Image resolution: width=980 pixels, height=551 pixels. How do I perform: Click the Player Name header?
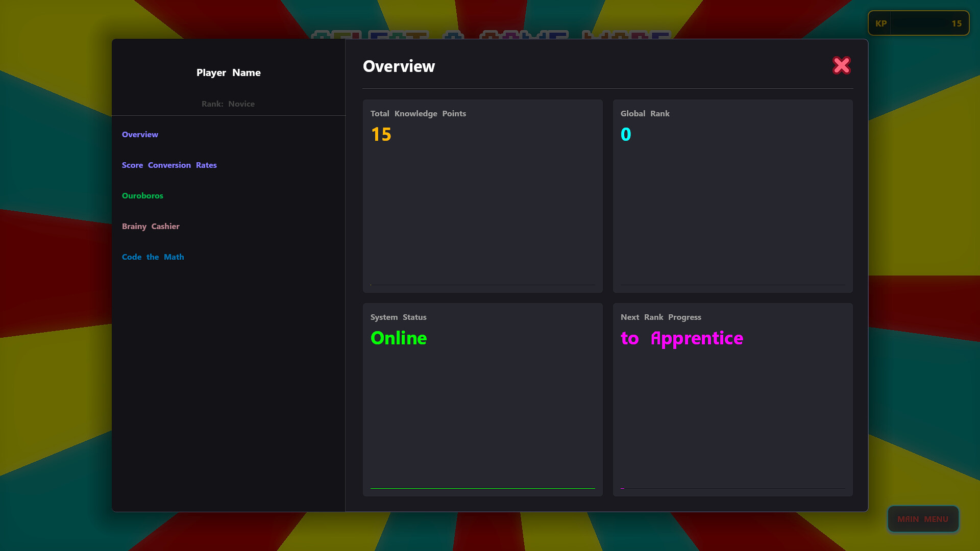228,72
